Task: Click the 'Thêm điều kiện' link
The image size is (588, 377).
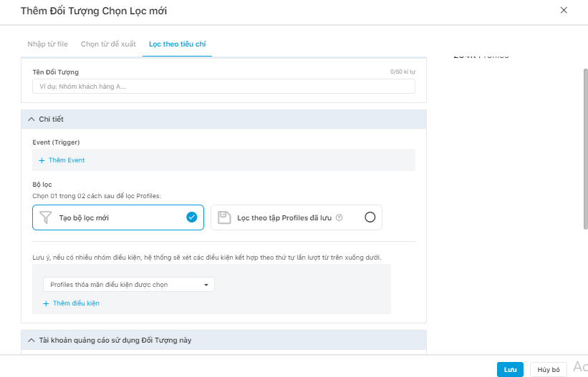Action: [x=76, y=303]
